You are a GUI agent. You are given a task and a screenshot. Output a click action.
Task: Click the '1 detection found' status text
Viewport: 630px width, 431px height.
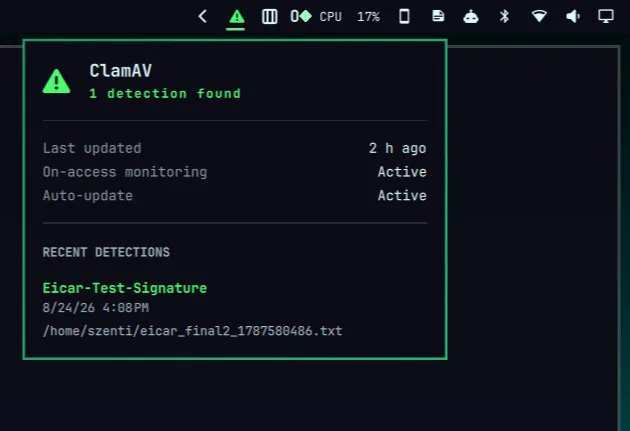coord(165,94)
